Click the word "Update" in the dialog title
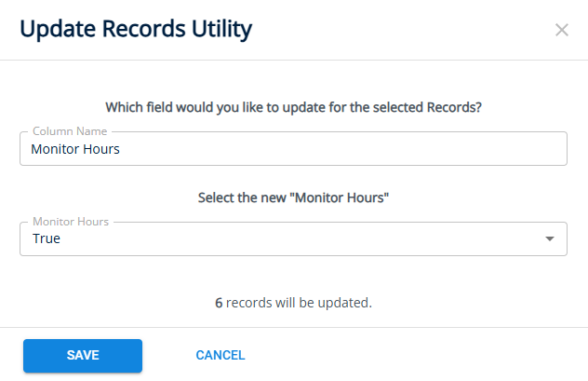The height and width of the screenshot is (381, 588). [57, 29]
